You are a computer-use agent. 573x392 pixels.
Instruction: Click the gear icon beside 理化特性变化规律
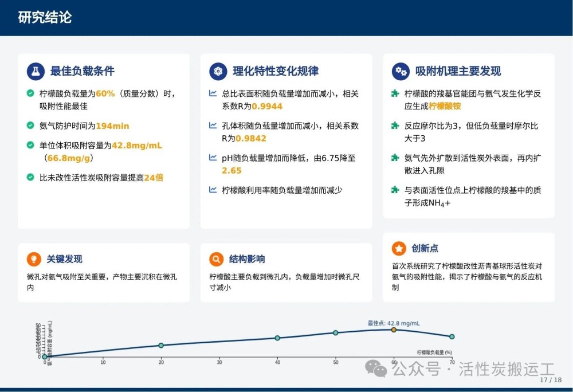[218, 71]
